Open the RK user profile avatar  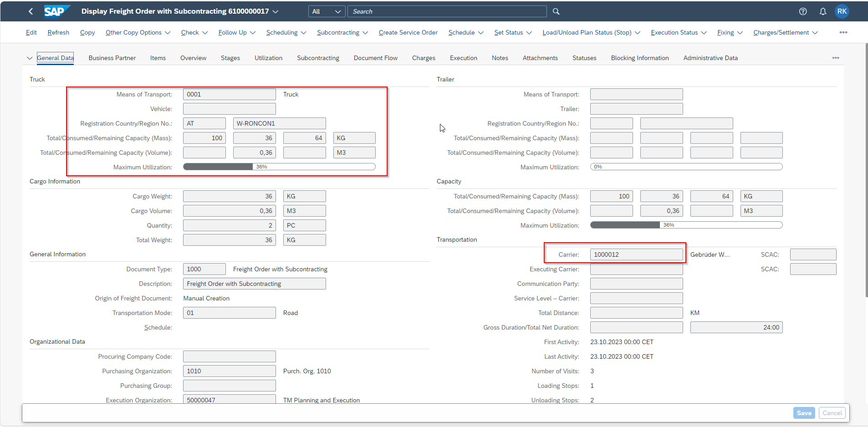[x=842, y=11]
